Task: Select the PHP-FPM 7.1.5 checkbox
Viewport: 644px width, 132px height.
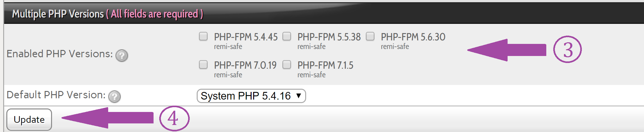Action: click(287, 65)
